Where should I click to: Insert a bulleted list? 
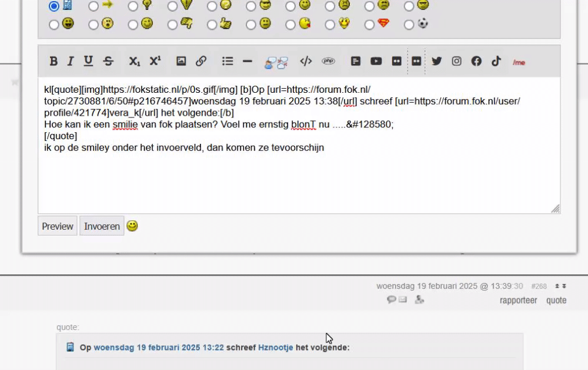point(227,61)
